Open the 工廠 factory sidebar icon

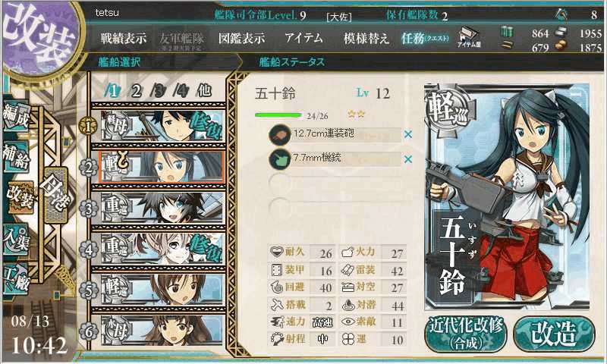[16, 280]
